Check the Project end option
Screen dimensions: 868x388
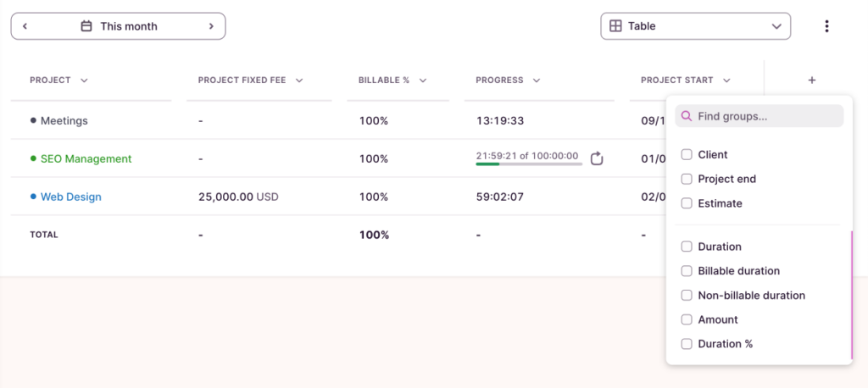point(687,180)
